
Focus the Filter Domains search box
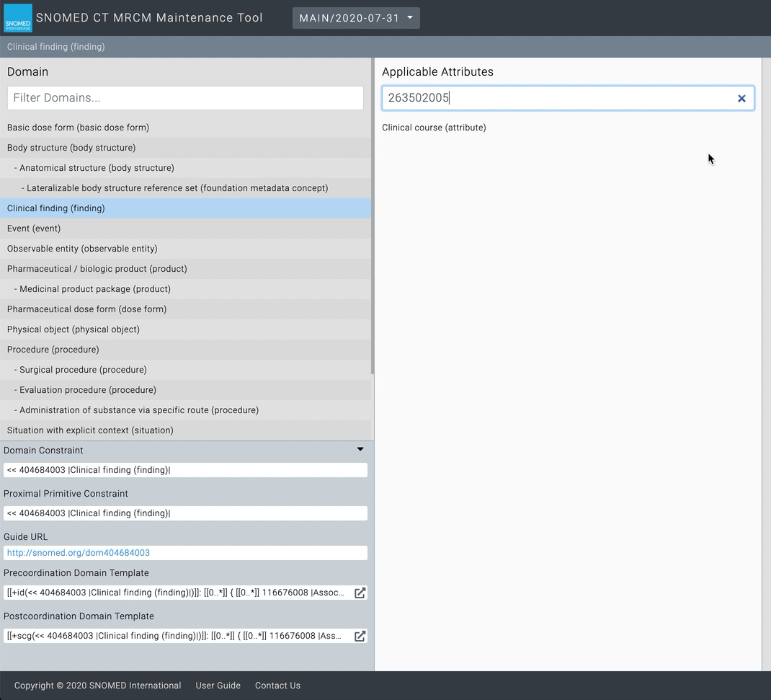[x=185, y=98]
